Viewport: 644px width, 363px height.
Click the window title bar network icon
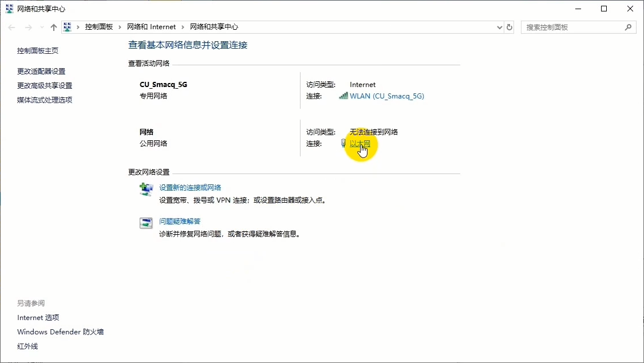click(9, 9)
